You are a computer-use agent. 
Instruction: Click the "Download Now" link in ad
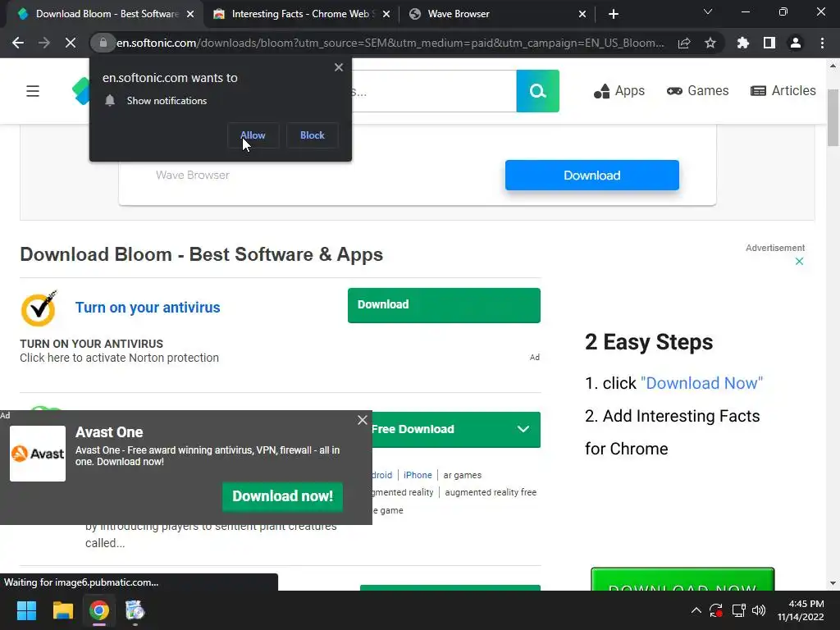[x=702, y=383]
